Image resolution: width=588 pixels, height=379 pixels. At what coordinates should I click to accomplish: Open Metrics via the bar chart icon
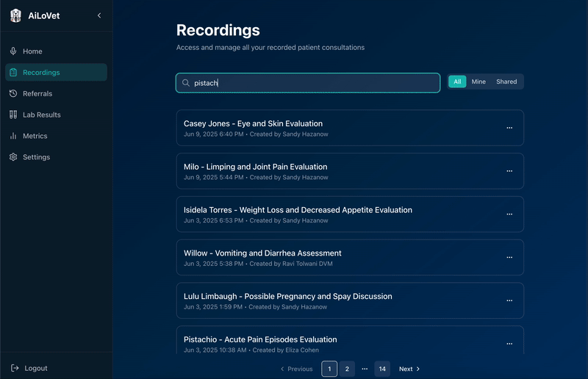[13, 136]
